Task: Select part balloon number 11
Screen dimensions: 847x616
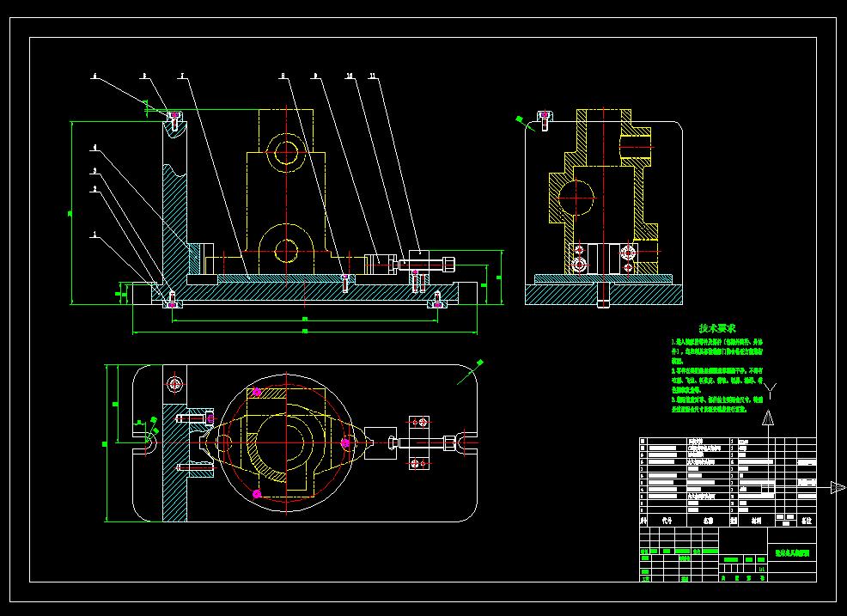Action: pos(372,76)
